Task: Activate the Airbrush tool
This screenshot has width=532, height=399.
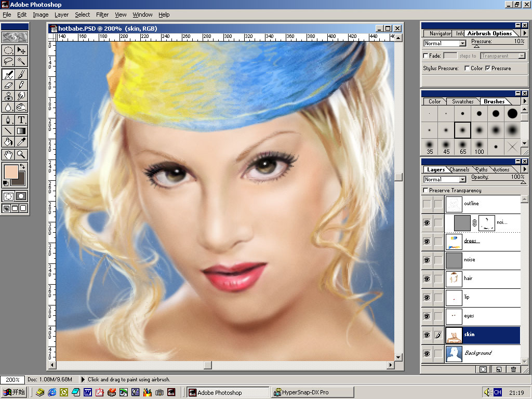Action: [8, 74]
